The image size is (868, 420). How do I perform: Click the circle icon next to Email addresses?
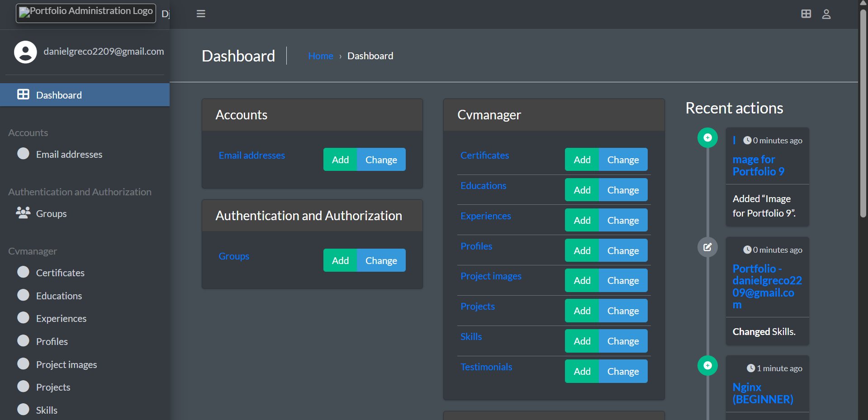coord(23,153)
